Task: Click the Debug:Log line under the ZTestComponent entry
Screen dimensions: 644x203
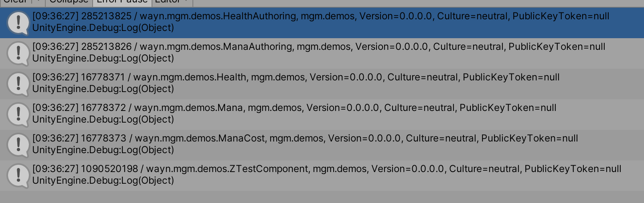Action: coord(103,181)
